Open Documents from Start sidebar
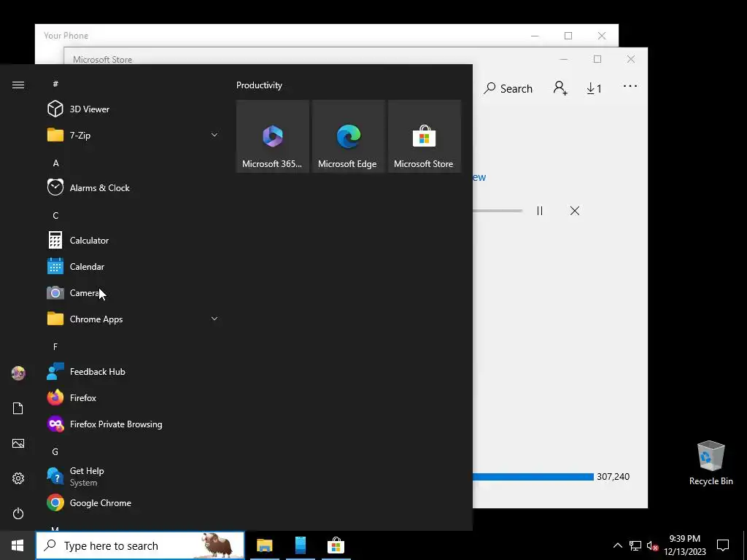Screen dimensions: 747x560 tap(18, 408)
